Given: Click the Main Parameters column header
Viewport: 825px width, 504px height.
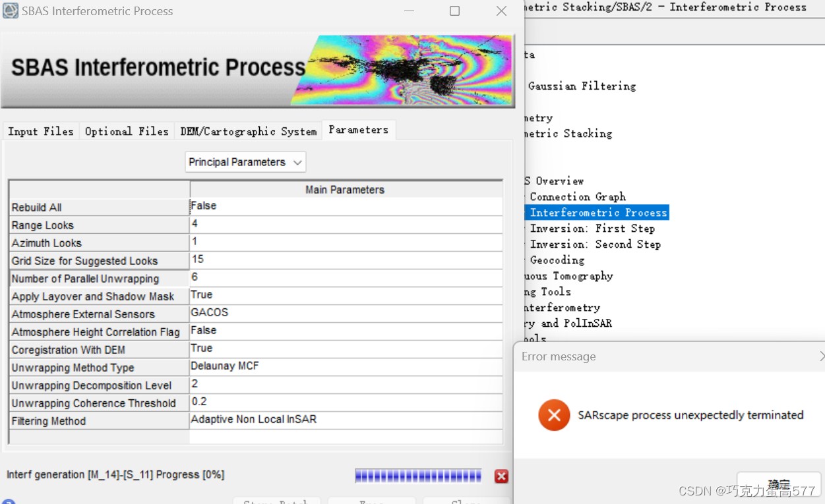Looking at the screenshot, I should coord(346,189).
